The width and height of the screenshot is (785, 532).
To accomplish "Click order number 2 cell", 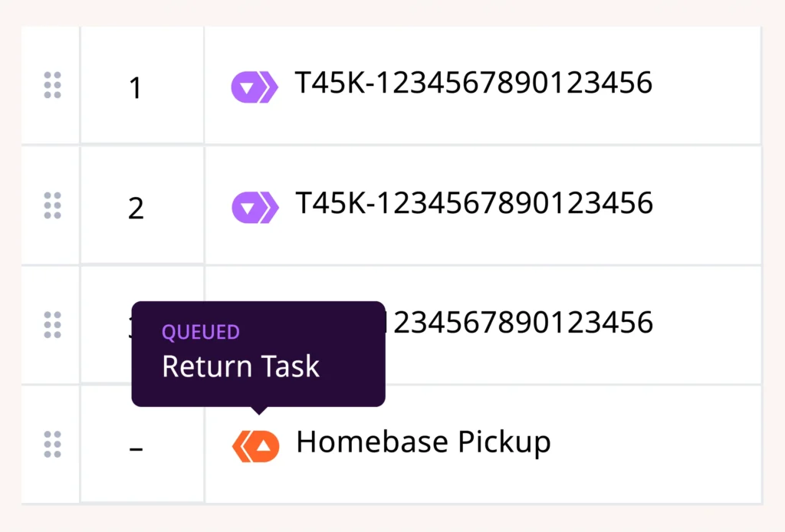I will pos(136,209).
